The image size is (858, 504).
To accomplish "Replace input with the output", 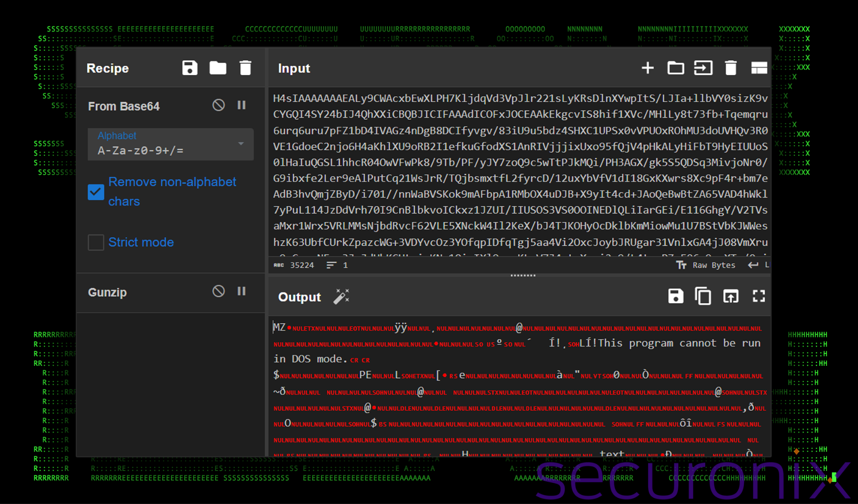I will coord(731,296).
